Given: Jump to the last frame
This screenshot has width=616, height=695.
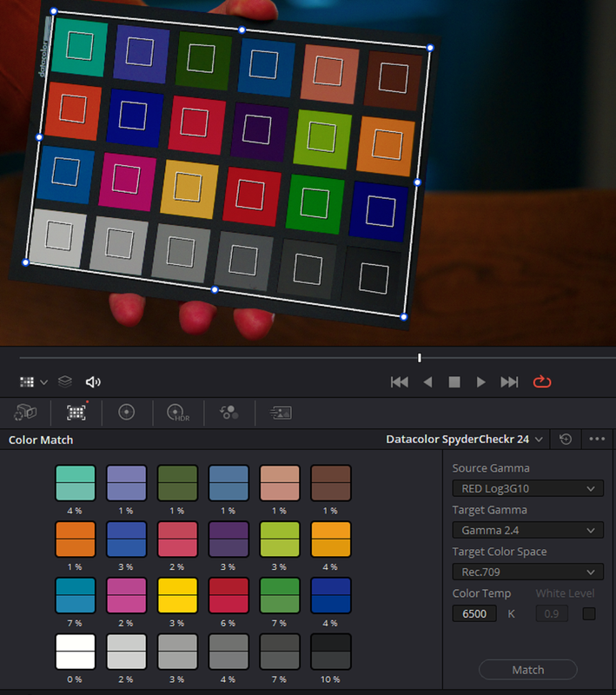Looking at the screenshot, I should 509,382.
